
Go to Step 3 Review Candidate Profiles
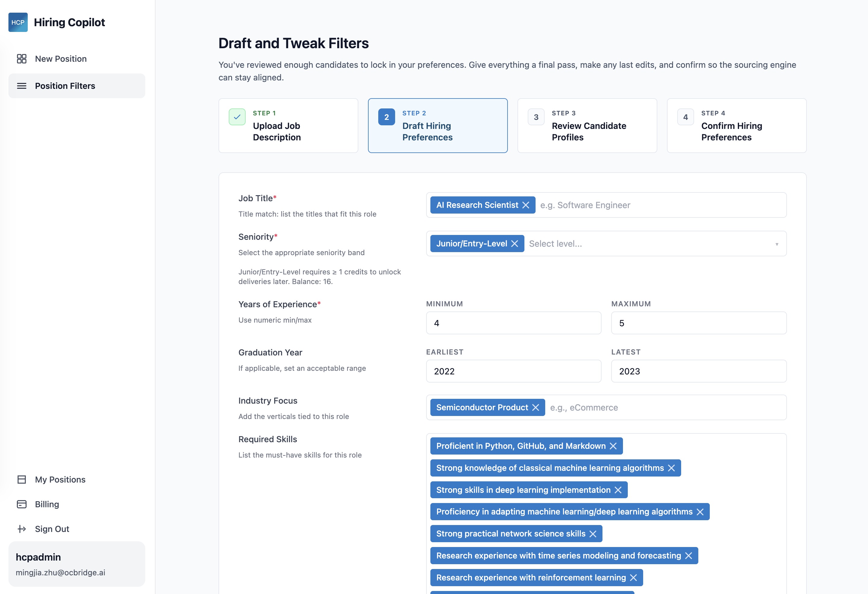point(587,125)
